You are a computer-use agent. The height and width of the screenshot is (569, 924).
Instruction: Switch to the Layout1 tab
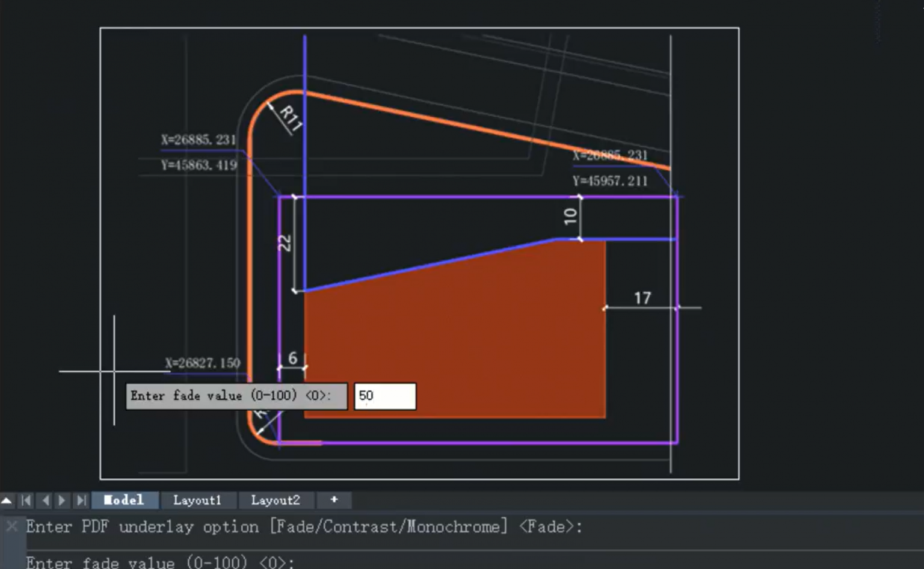point(199,500)
